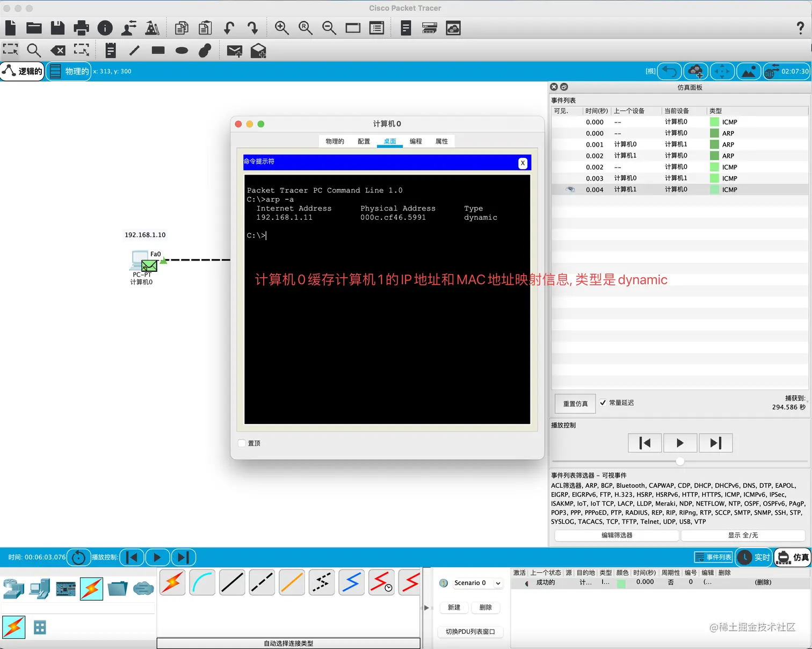Switch to the 配置 tab
The height and width of the screenshot is (649, 812).
(x=364, y=141)
